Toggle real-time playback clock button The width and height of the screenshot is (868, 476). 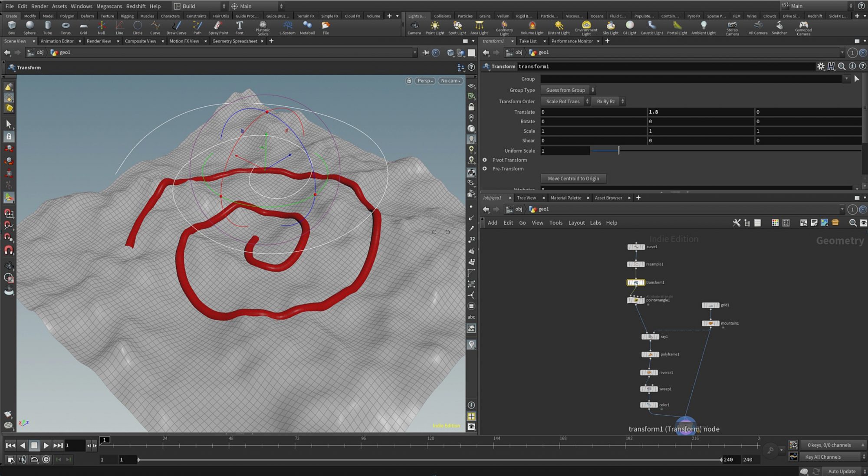coord(46,459)
